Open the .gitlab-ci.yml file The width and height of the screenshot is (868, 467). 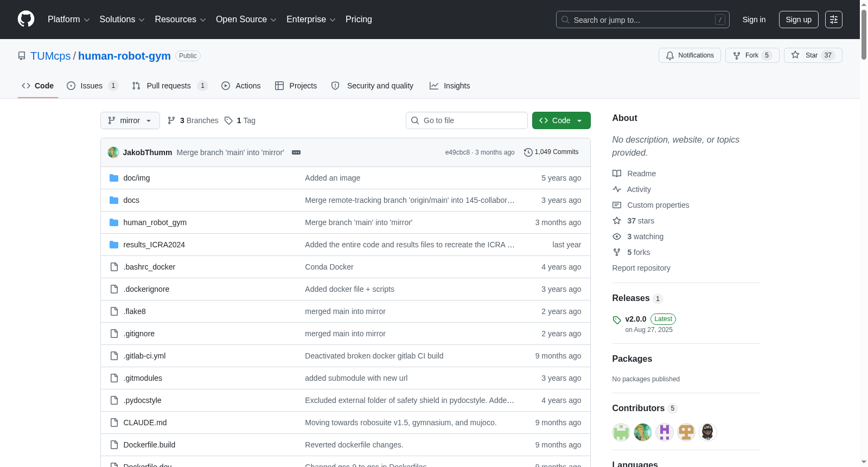(144, 356)
